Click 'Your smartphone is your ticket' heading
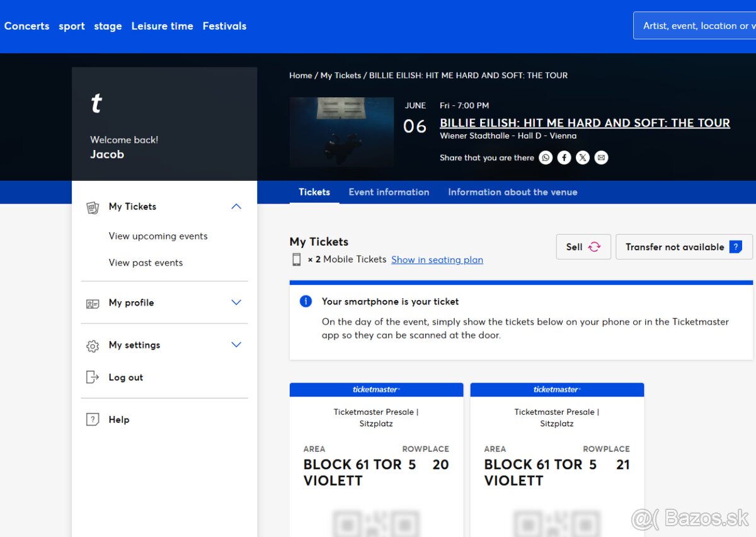The width and height of the screenshot is (756, 537). (390, 302)
